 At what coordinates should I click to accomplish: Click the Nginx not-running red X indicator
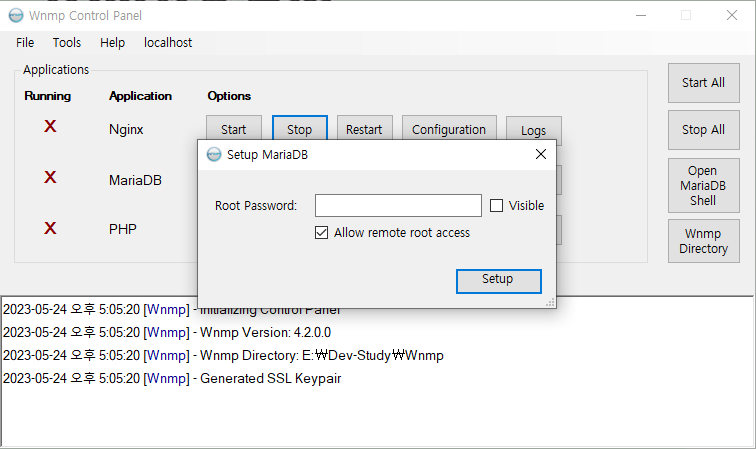[x=50, y=126]
